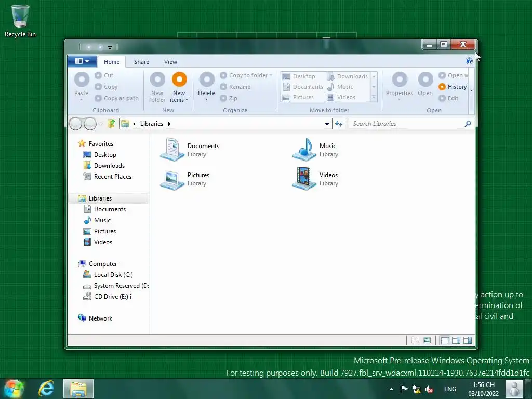The height and width of the screenshot is (399, 532).
Task: Click the Paste ribbon button
Action: tap(82, 86)
